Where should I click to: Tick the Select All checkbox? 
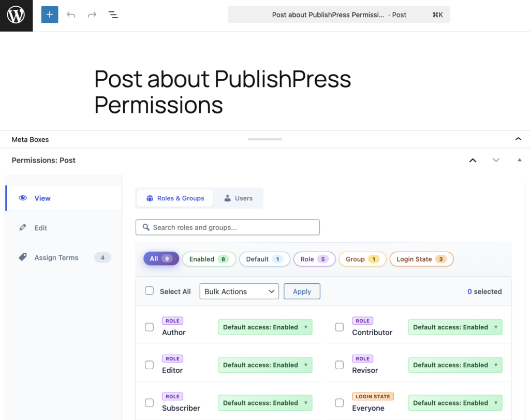[150, 291]
